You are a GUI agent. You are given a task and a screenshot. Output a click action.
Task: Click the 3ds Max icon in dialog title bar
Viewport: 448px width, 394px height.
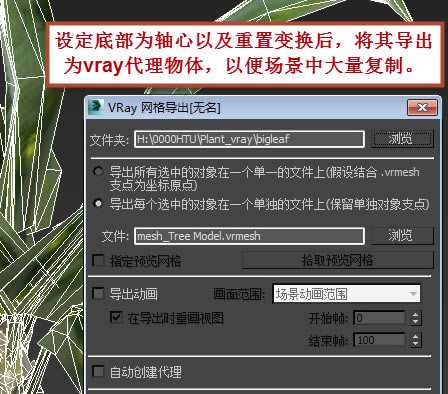(95, 107)
